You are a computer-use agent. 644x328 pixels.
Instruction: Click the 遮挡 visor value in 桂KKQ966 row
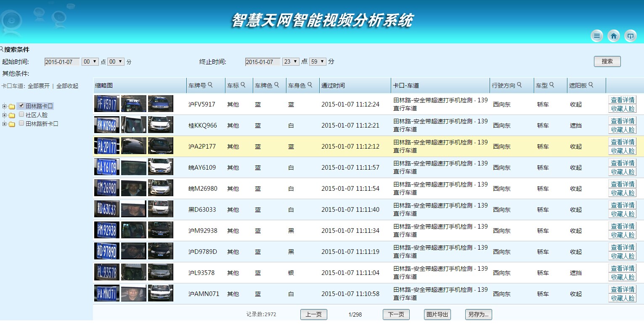point(576,125)
